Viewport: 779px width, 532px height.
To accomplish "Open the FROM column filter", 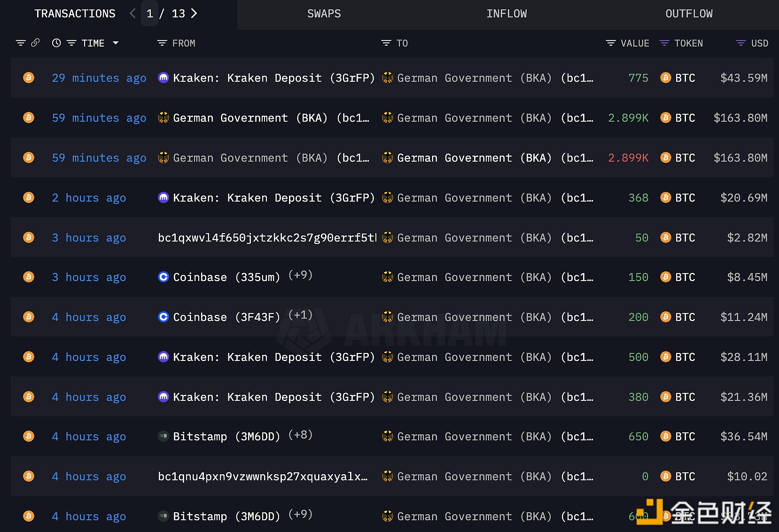I will pyautogui.click(x=162, y=43).
